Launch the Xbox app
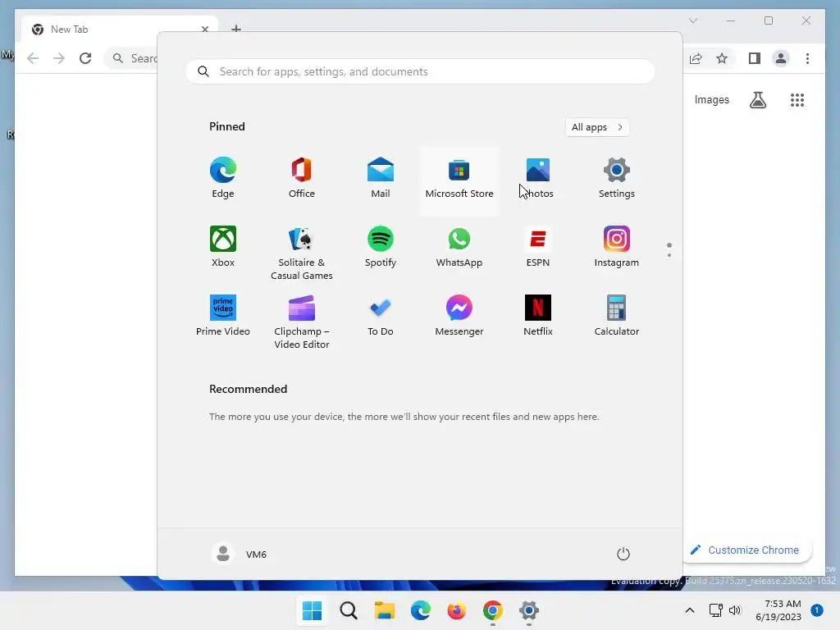Screen dimensions: 840x630 223,247
